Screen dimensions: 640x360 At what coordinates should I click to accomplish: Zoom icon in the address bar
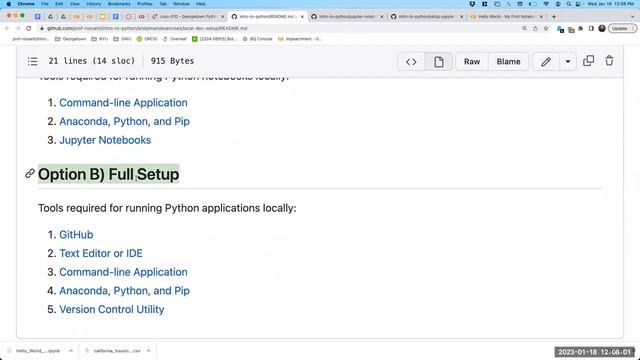point(524,28)
